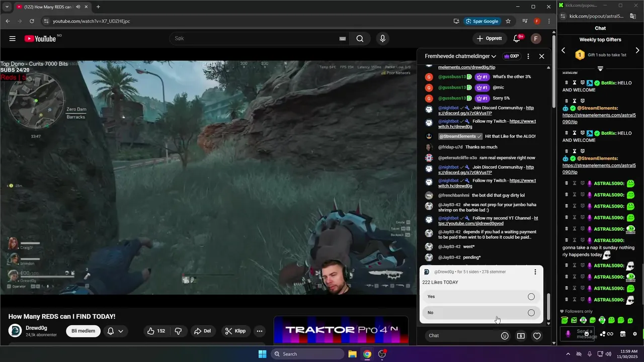Go back in Chrome browser

[x=8, y=21]
